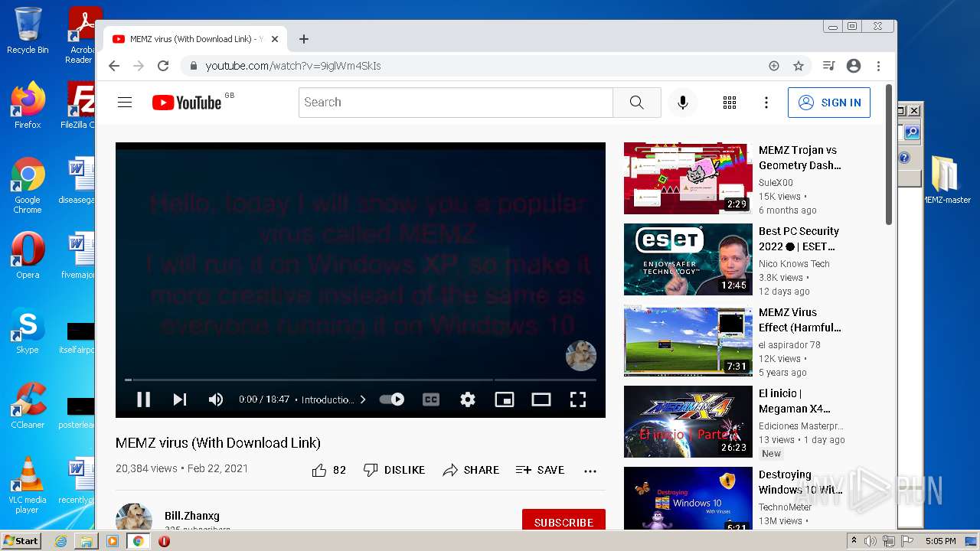
Task: Toggle autoplay switch in the player
Action: tap(392, 399)
